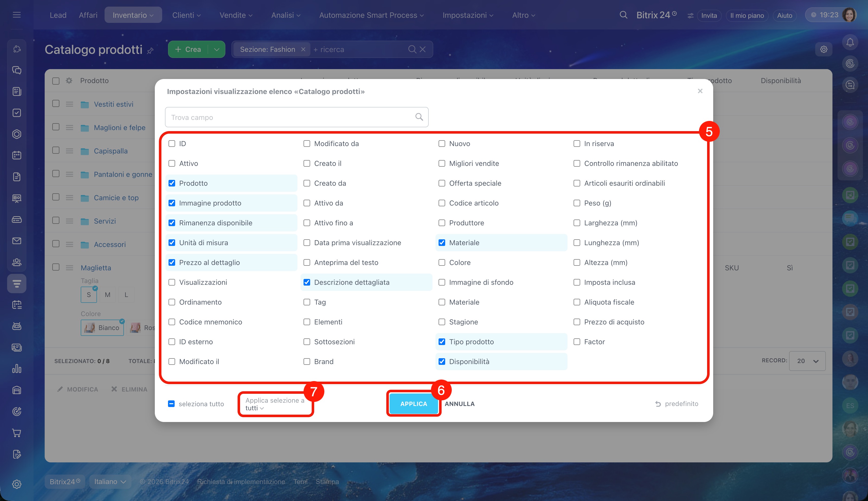Click the APPLICA button
This screenshot has height=501, width=868.
point(413,404)
